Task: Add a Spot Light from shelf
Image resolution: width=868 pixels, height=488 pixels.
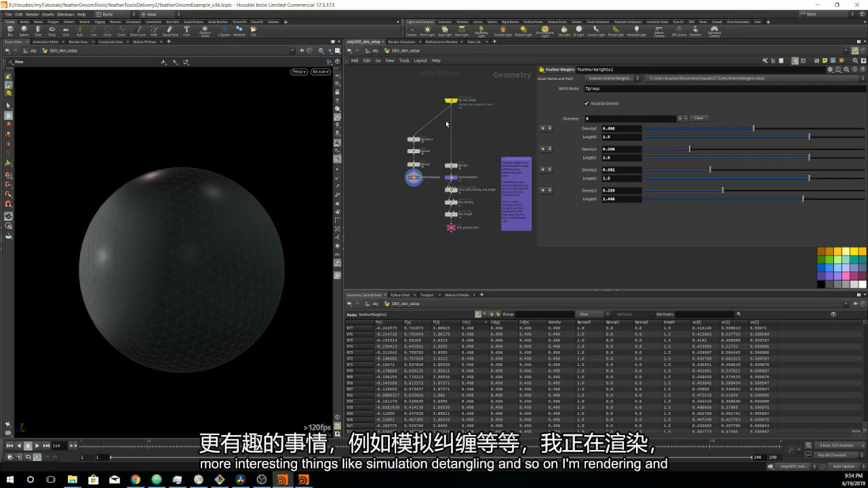Action: click(444, 31)
